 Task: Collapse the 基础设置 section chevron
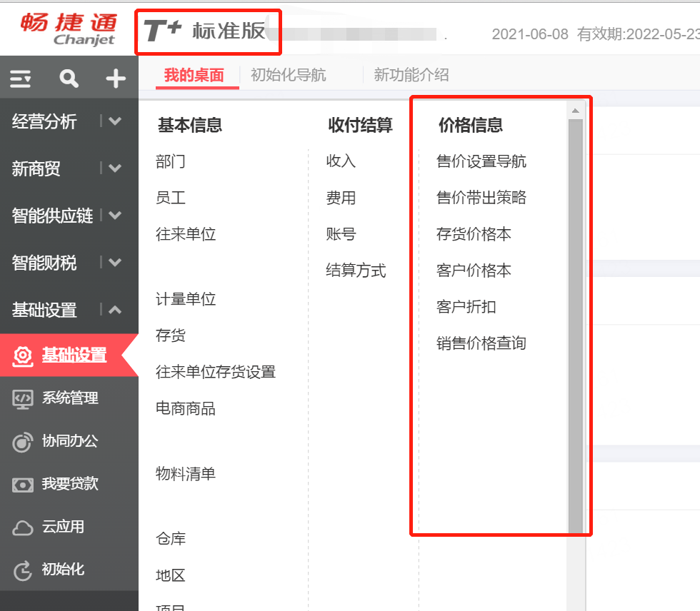115,310
